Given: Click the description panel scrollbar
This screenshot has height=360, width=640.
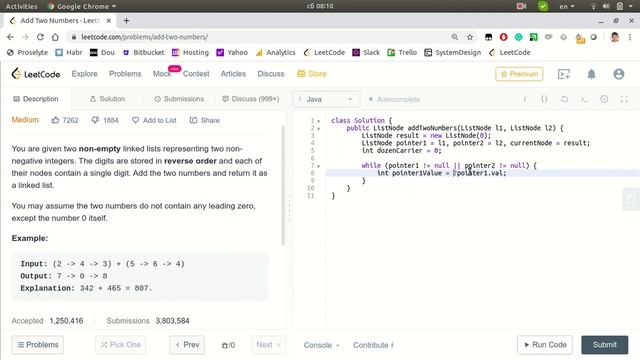Looking at the screenshot, I should point(283,186).
